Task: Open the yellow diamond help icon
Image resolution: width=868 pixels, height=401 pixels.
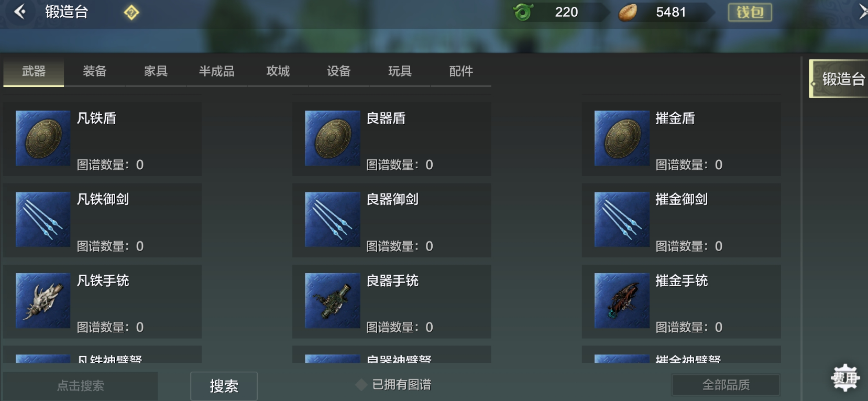Action: click(x=131, y=12)
